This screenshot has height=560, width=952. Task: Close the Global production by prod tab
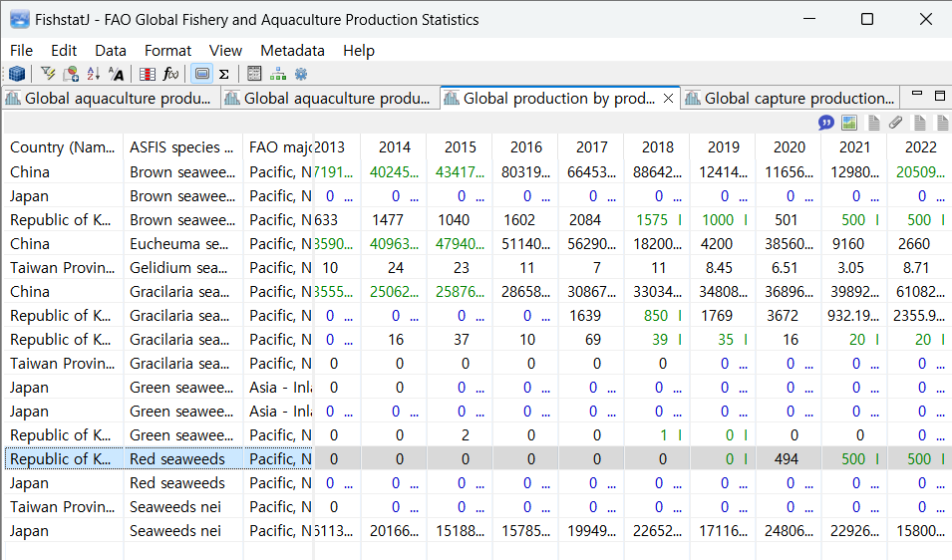point(668,98)
